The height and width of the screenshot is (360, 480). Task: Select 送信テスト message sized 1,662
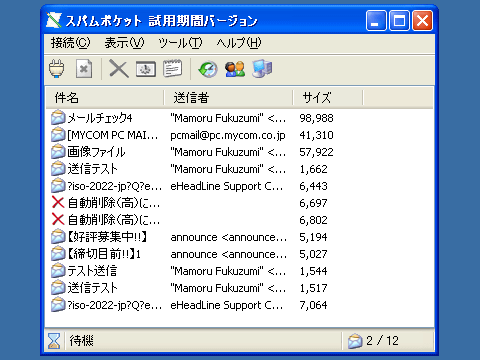(x=92, y=169)
